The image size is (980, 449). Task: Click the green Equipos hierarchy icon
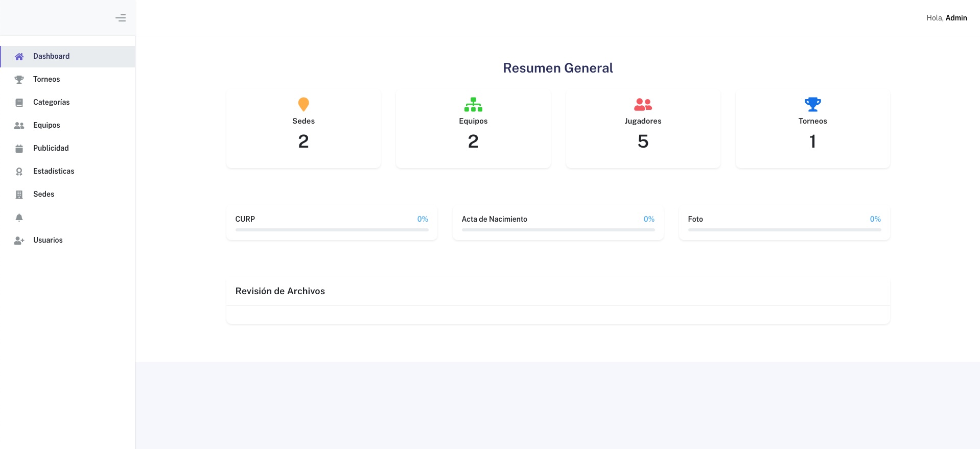pyautogui.click(x=473, y=104)
